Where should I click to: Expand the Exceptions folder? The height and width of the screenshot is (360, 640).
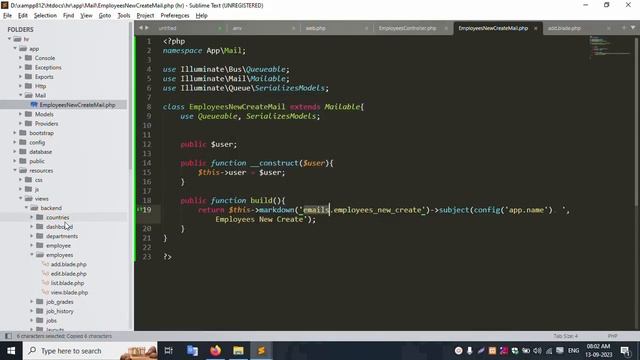click(x=20, y=67)
